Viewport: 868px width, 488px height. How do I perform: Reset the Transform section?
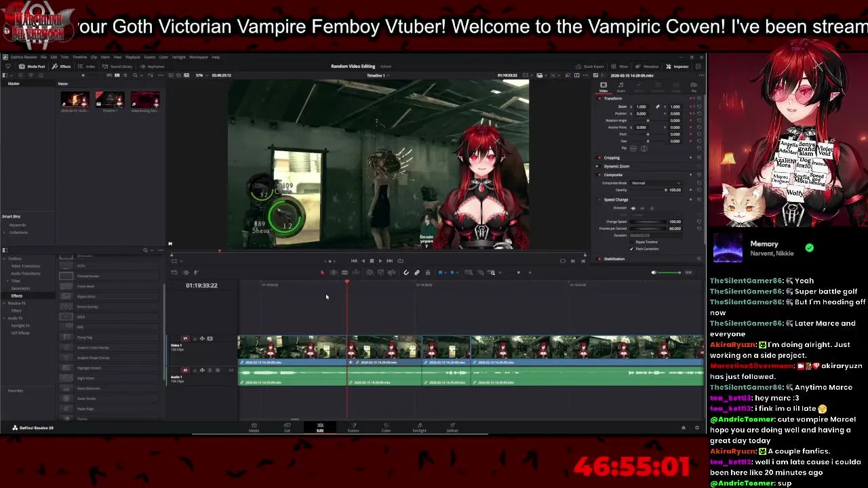click(699, 98)
